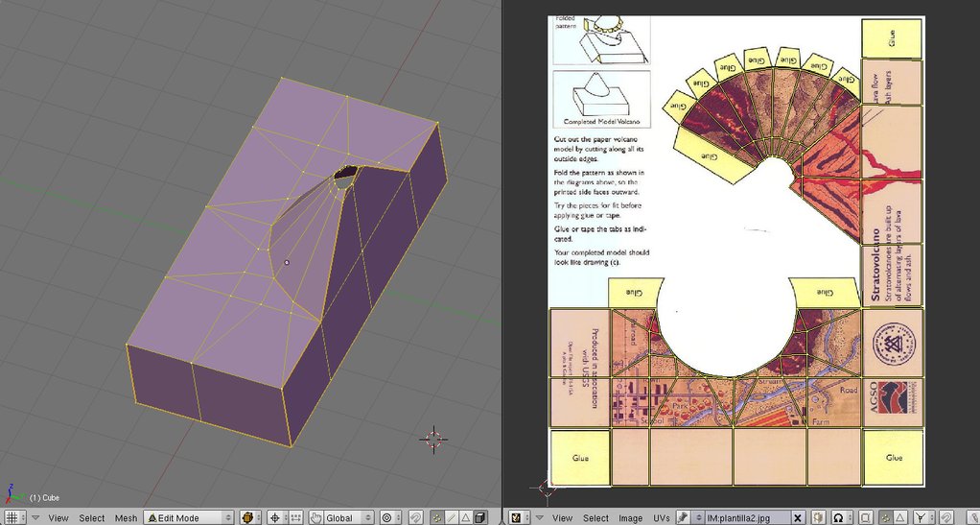980x525 pixels.
Task: Toggle the 3D transform manipulator hand icon
Action: pyautogui.click(x=316, y=517)
